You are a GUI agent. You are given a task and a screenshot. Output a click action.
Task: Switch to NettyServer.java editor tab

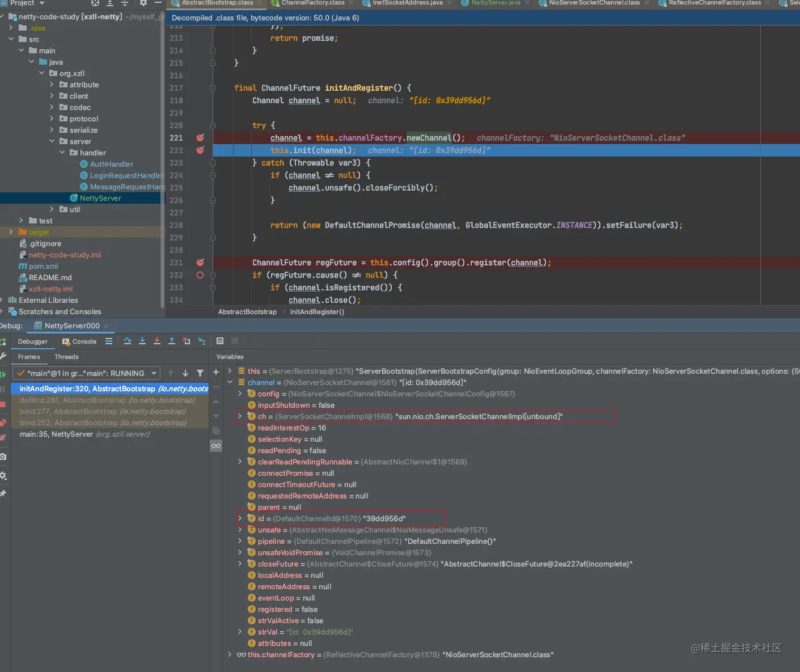(496, 3)
